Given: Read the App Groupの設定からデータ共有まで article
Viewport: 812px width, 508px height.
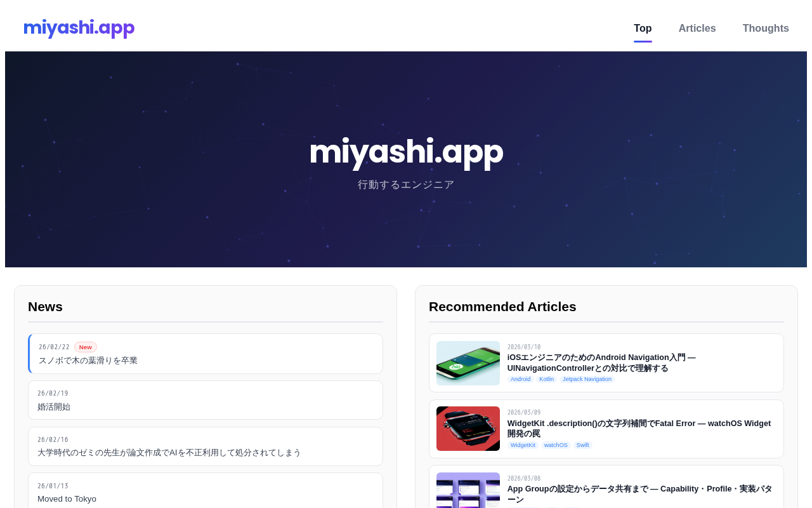Looking at the screenshot, I should click(x=639, y=494).
